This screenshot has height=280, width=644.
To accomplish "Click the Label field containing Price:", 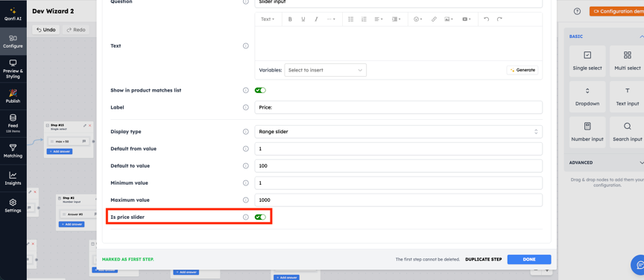I will point(398,107).
